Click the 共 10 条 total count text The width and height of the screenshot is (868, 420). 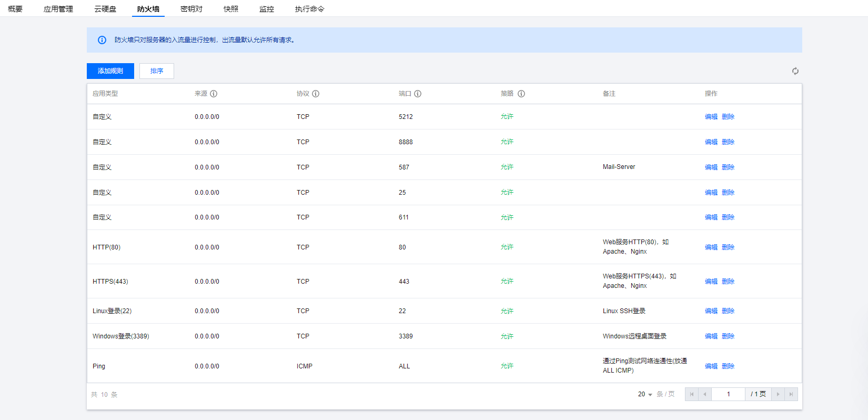tap(104, 395)
